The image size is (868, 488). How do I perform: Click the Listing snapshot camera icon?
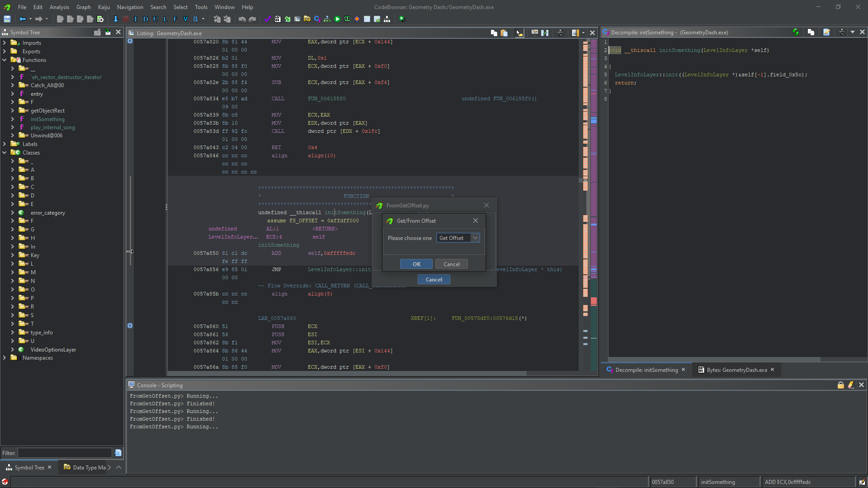(x=560, y=33)
